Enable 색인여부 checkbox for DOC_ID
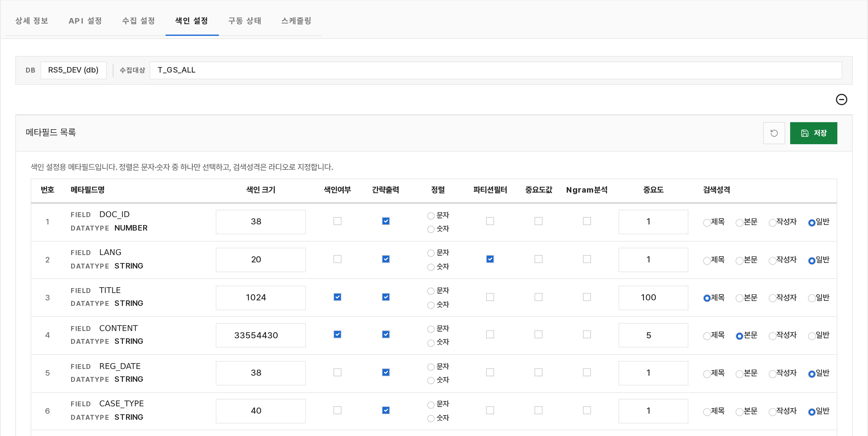 337,221
